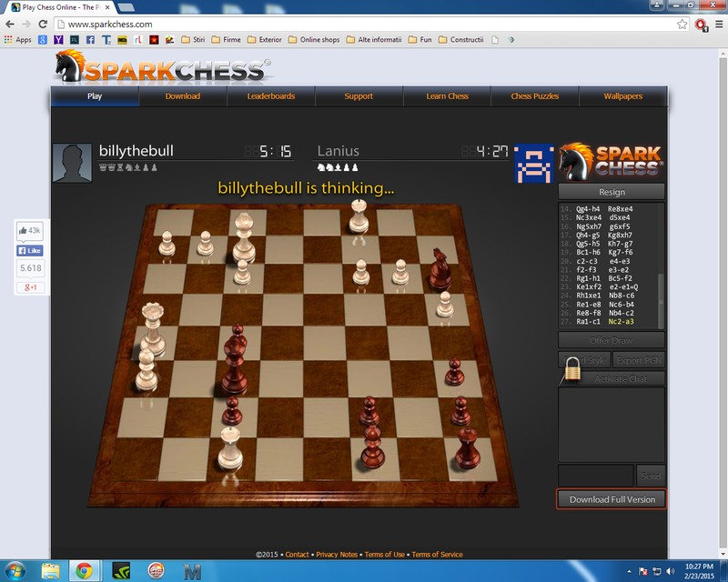
Task: Click the chat Send button
Action: click(x=651, y=476)
